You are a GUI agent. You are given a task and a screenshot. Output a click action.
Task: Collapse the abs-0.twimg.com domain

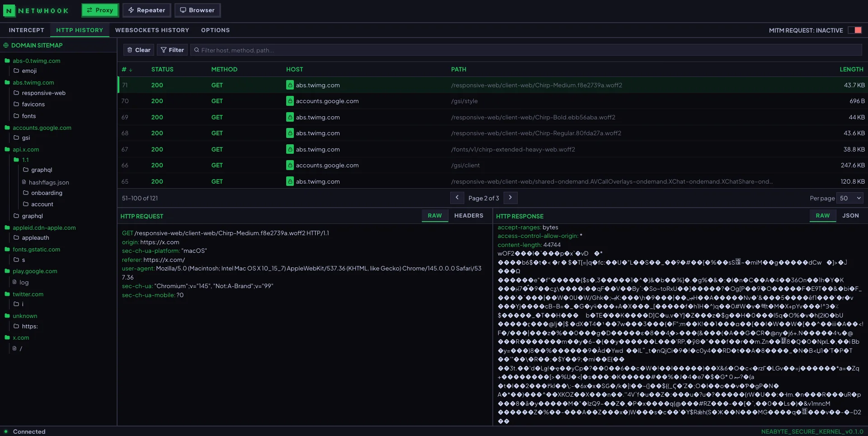click(33, 61)
